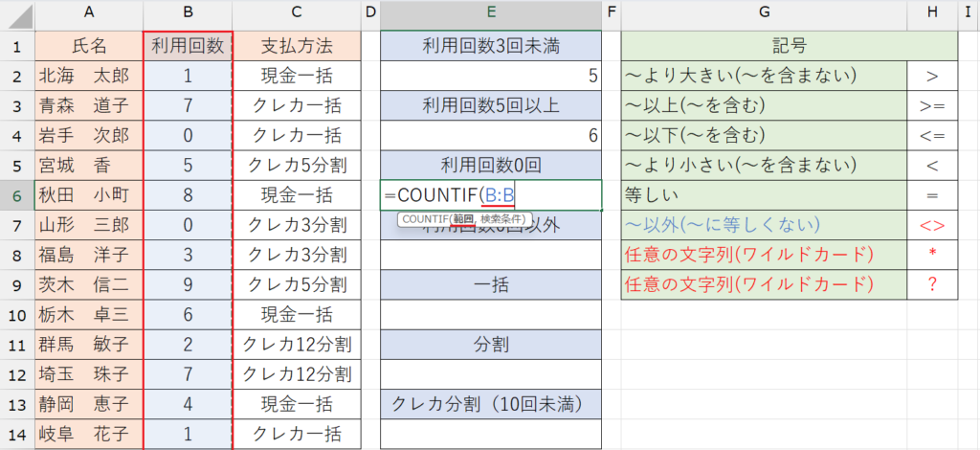Select column C header
980x450 pixels.
(x=297, y=14)
